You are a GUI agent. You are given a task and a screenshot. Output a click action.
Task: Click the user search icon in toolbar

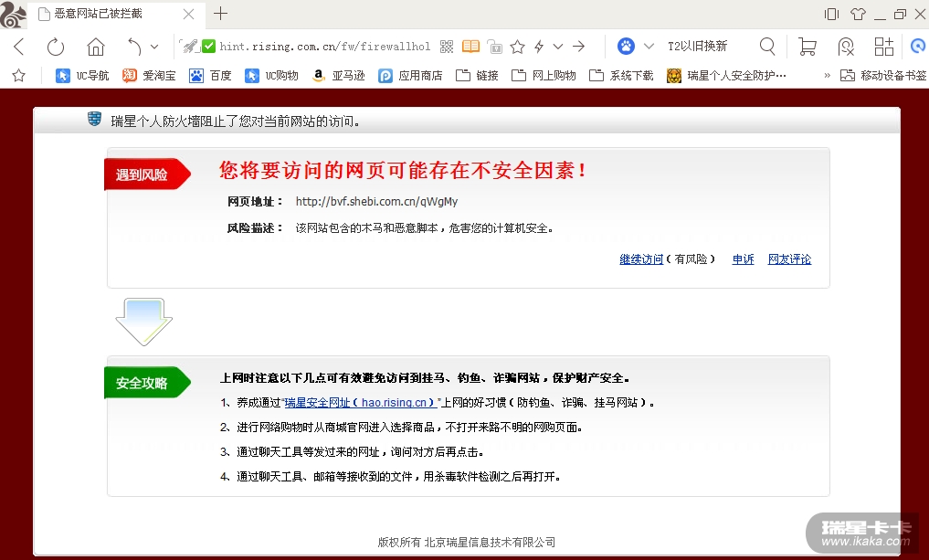point(846,47)
